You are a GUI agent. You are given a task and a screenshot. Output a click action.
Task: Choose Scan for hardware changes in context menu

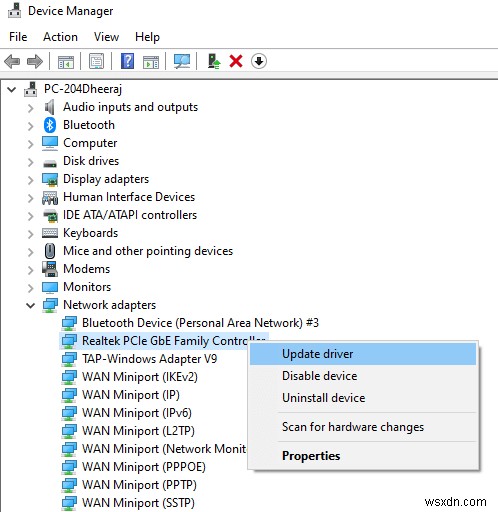(363, 427)
